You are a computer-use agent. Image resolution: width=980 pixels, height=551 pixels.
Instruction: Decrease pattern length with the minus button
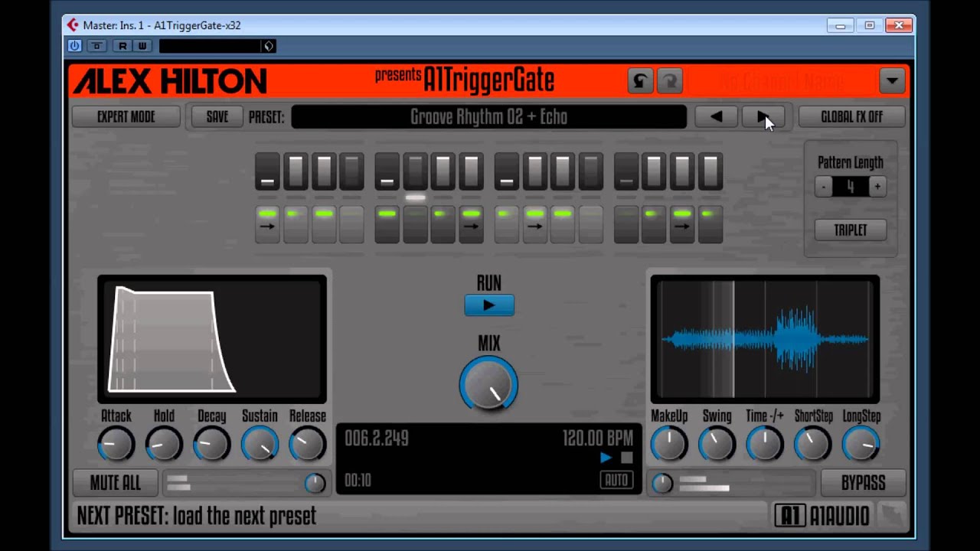823,186
